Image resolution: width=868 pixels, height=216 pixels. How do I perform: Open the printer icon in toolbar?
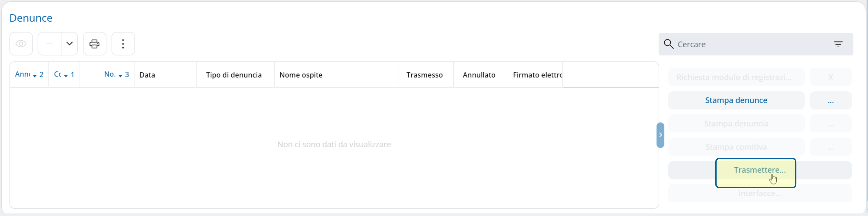(94, 44)
